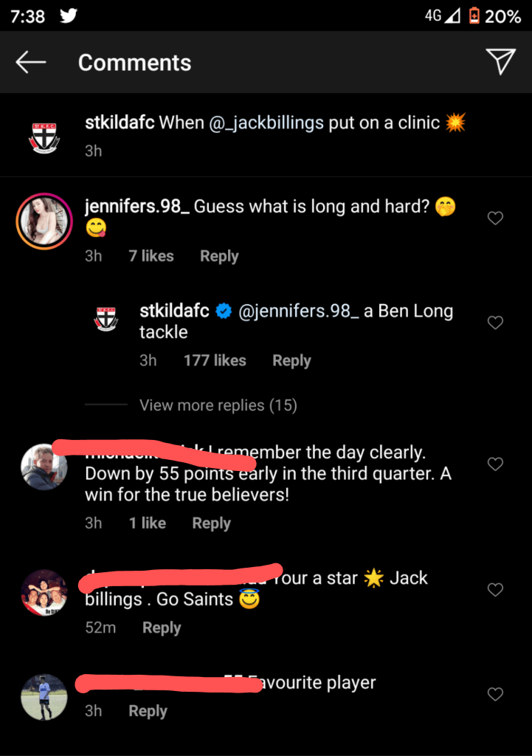Like the jennifers.98_ comment
Viewport: 532px width, 756px height.
[496, 218]
